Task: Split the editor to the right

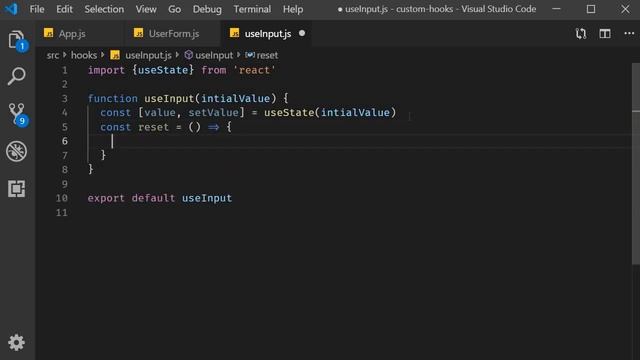Action: point(605,33)
